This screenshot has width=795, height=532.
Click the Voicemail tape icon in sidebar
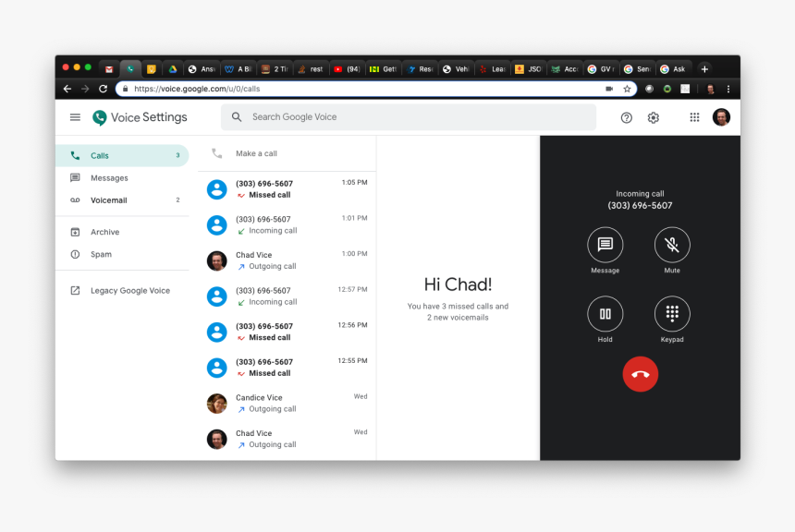(x=75, y=200)
